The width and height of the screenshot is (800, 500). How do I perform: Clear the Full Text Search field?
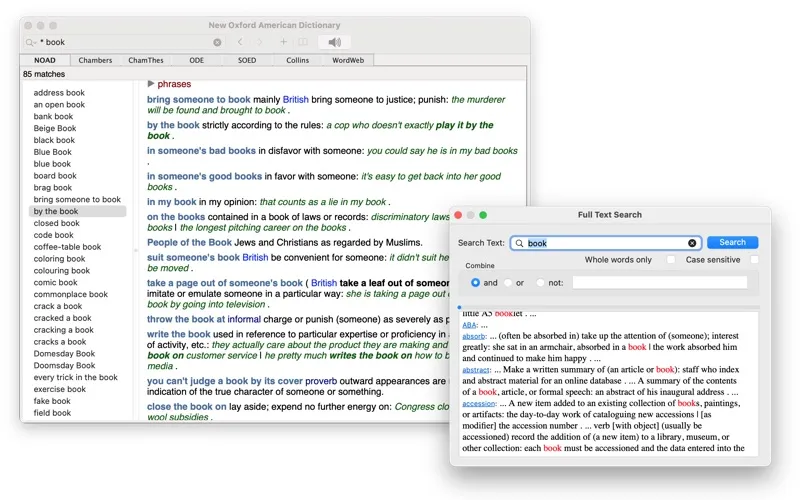coord(692,243)
